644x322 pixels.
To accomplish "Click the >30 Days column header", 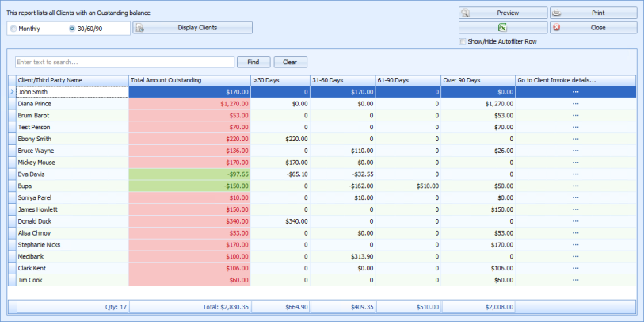I will pos(280,80).
